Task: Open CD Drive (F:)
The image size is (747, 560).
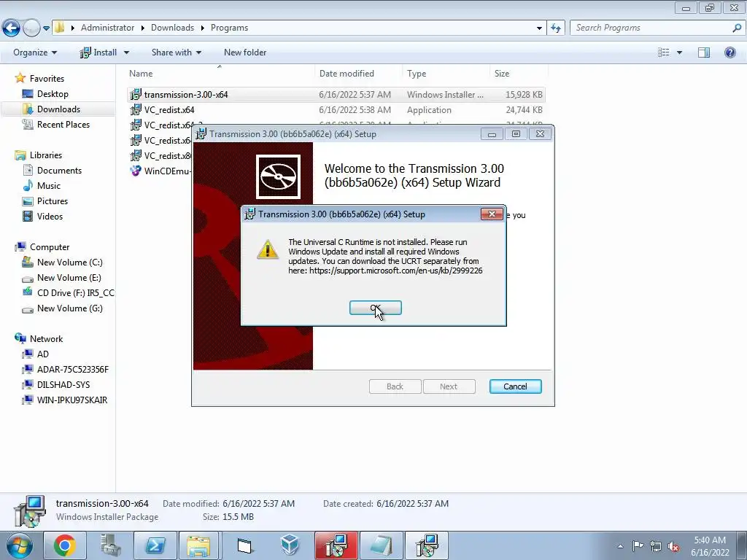Action: pyautogui.click(x=75, y=293)
